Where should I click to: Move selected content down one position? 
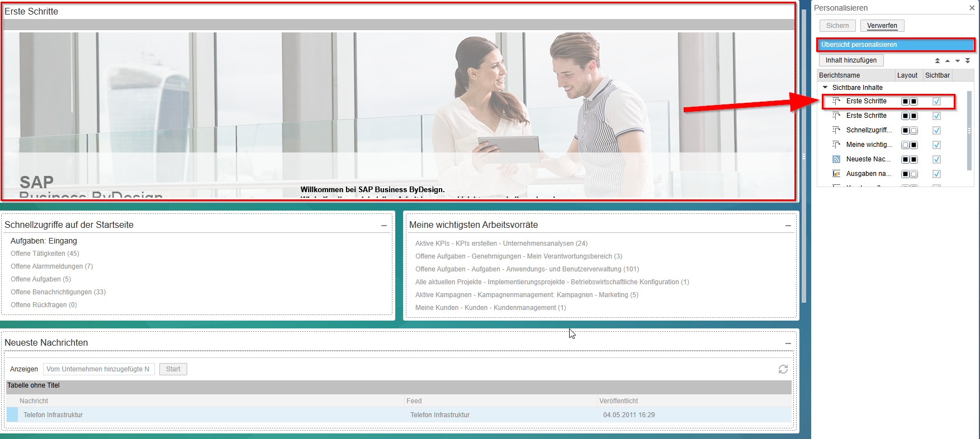point(958,60)
